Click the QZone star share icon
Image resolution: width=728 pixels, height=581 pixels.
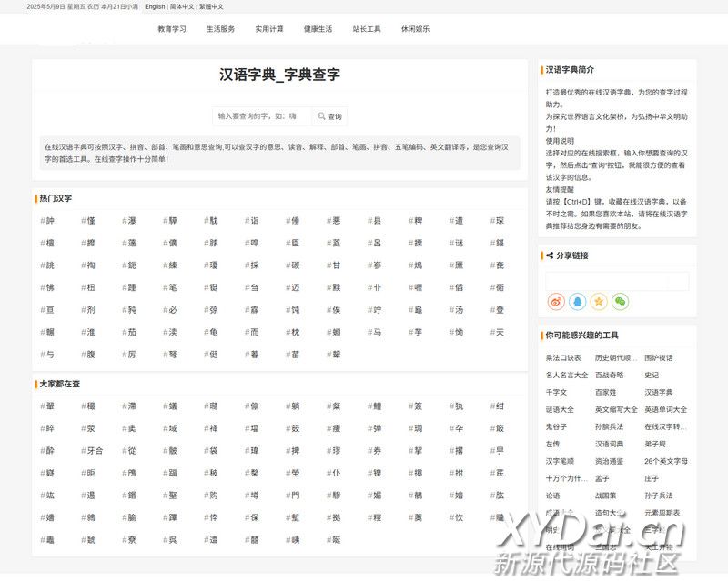click(599, 301)
